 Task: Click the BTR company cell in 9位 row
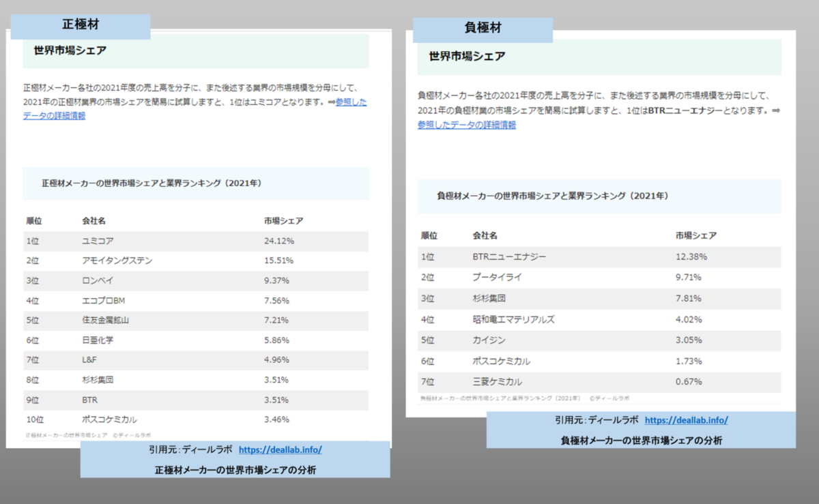(x=90, y=399)
